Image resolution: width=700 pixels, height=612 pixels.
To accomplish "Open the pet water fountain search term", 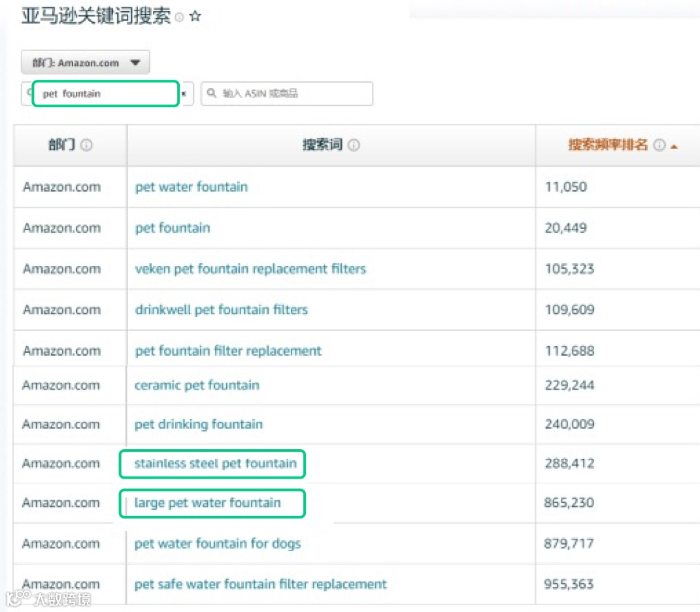I will [192, 187].
